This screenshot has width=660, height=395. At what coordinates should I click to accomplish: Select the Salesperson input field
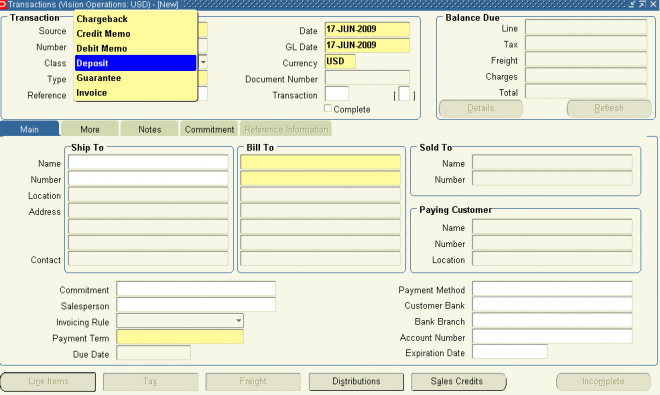196,305
